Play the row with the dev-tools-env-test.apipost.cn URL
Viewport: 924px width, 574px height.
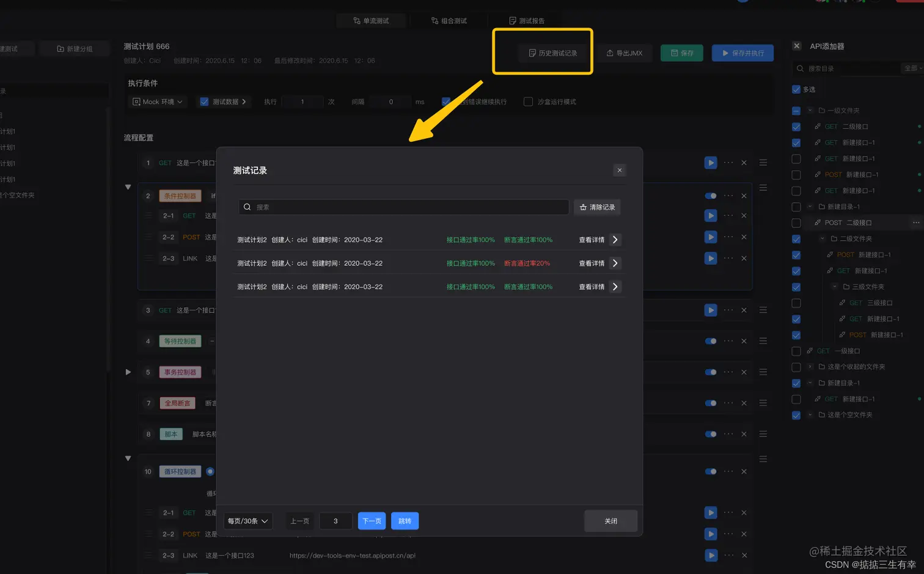[x=710, y=555]
